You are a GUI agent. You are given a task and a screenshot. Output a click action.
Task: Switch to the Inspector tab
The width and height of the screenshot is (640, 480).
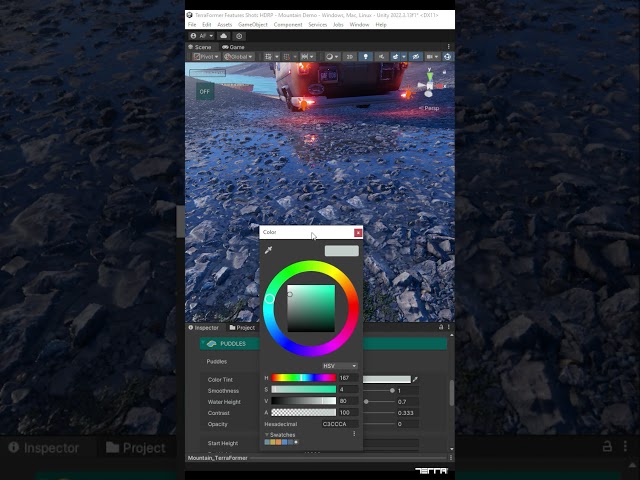(203, 328)
